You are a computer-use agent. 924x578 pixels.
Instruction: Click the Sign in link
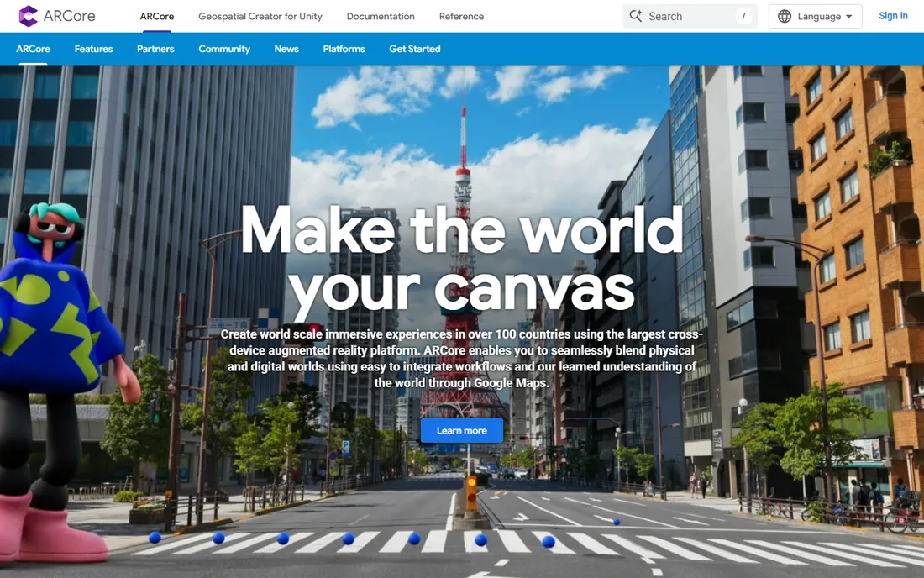pyautogui.click(x=893, y=16)
